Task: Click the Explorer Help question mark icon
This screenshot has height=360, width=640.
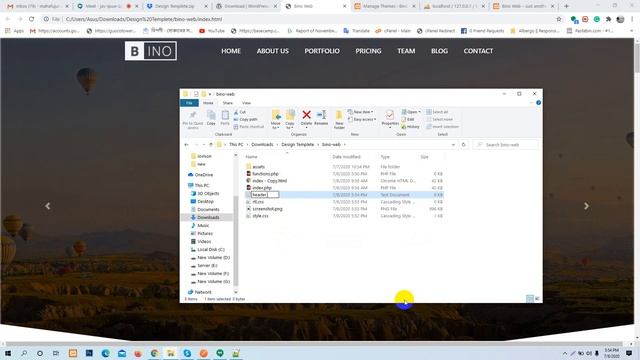Action: click(538, 103)
